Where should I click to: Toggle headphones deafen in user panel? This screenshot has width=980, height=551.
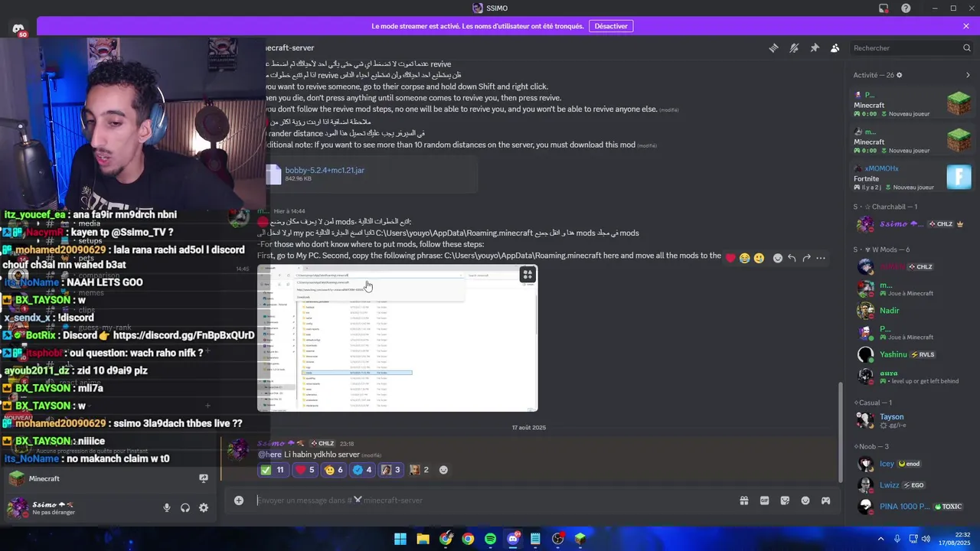click(x=185, y=507)
